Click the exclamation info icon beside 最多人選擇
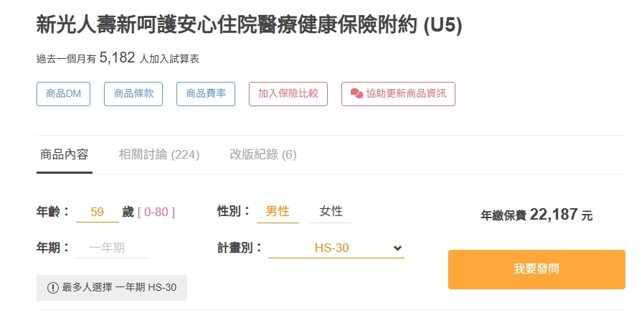This screenshot has height=313, width=644. coord(52,288)
